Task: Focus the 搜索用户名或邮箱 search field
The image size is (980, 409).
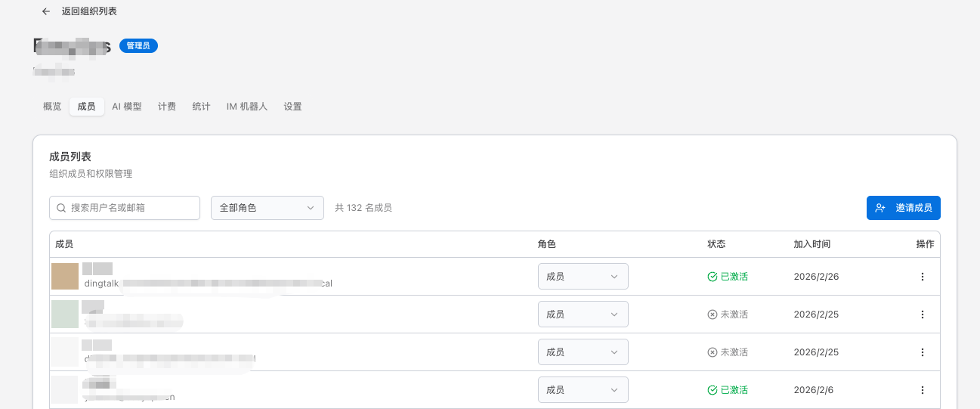Action: coord(125,208)
